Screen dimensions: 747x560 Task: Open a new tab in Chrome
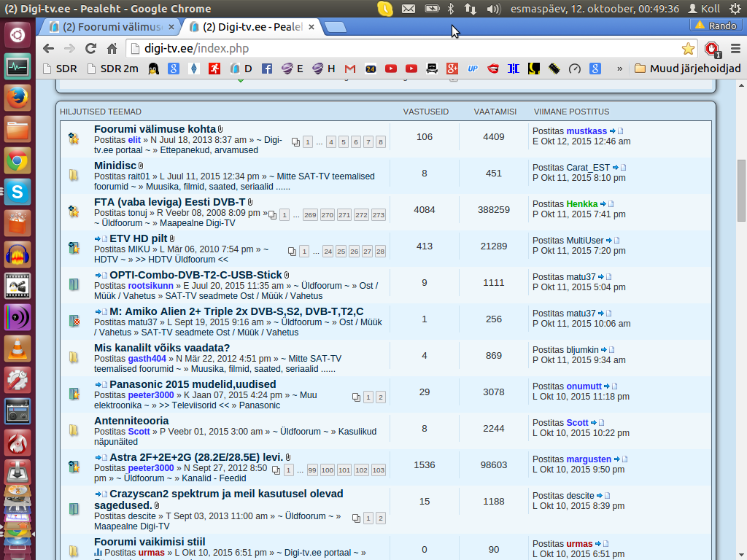[335, 27]
